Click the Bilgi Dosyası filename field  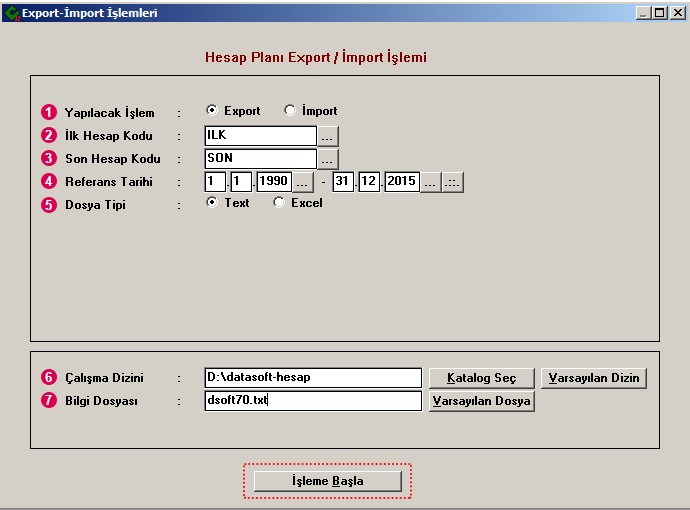pyautogui.click(x=312, y=401)
